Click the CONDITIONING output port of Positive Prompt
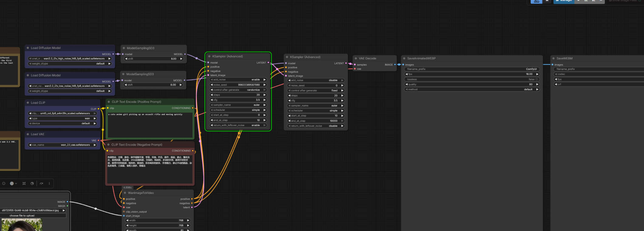 click(193, 108)
